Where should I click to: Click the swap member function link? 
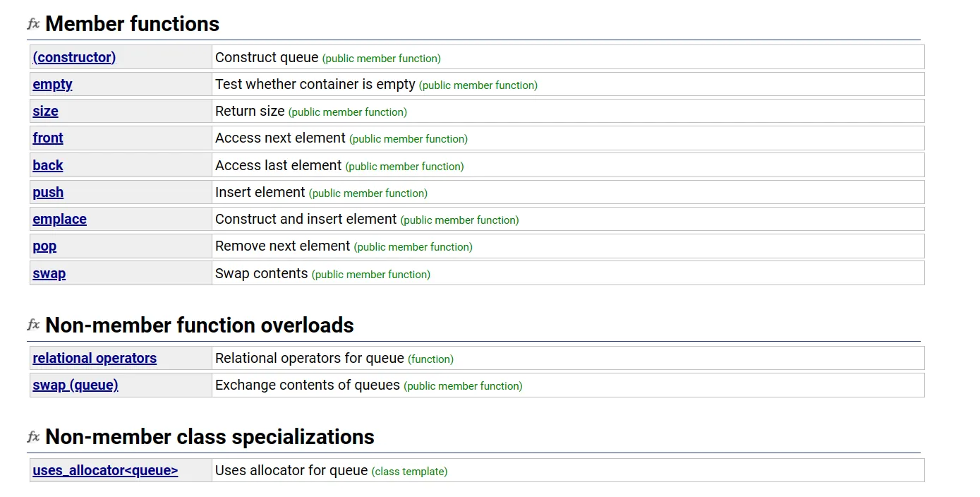49,273
